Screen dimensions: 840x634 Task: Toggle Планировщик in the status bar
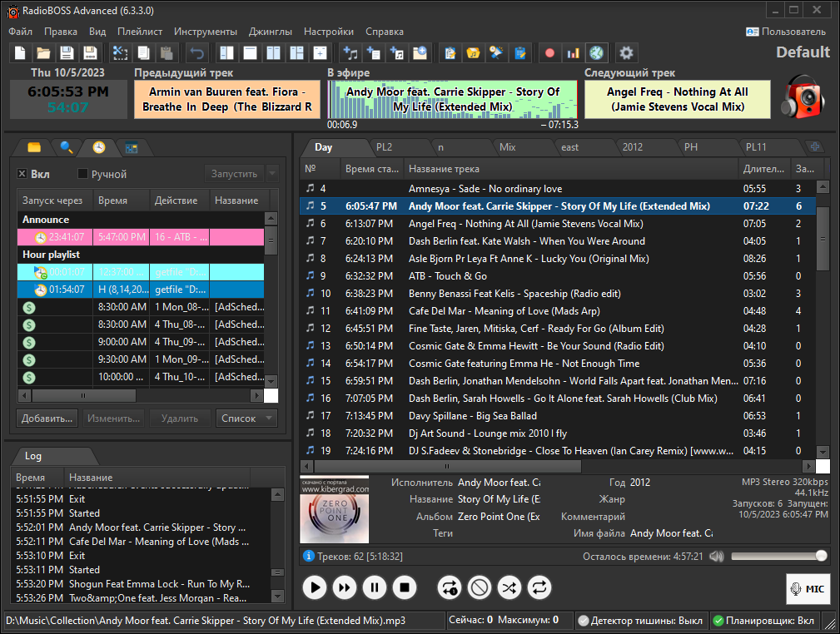(764, 621)
